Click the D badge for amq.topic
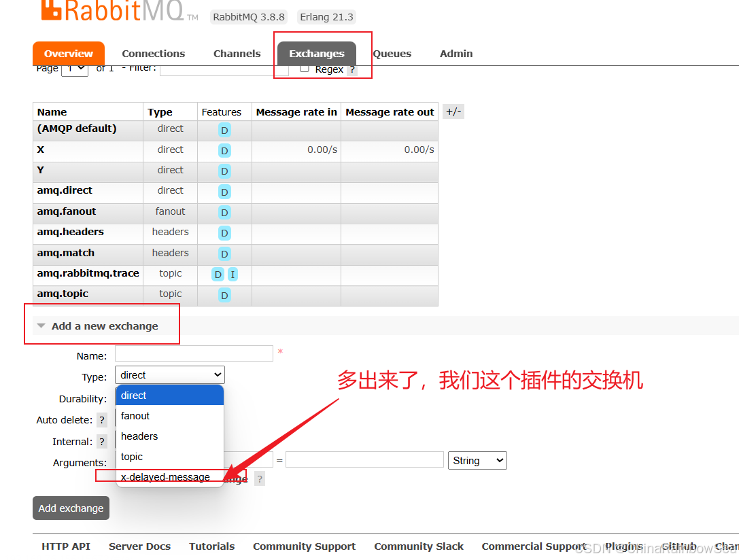 point(224,296)
